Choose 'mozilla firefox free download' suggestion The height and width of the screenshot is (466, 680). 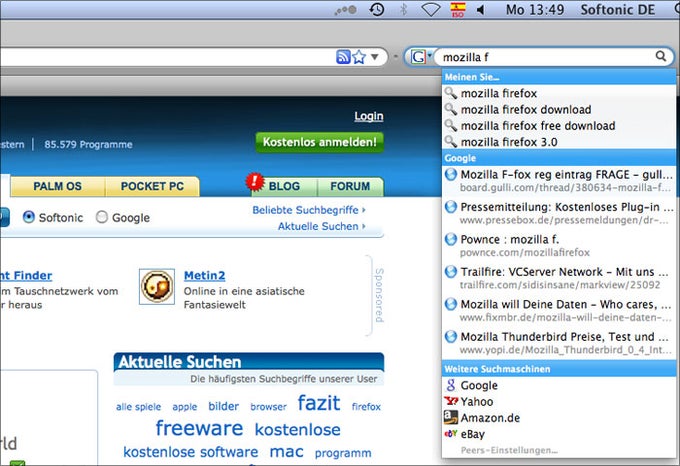click(559, 126)
